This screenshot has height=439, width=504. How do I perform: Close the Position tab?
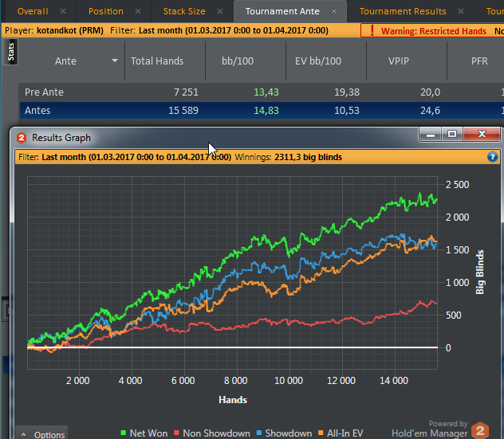pos(139,11)
